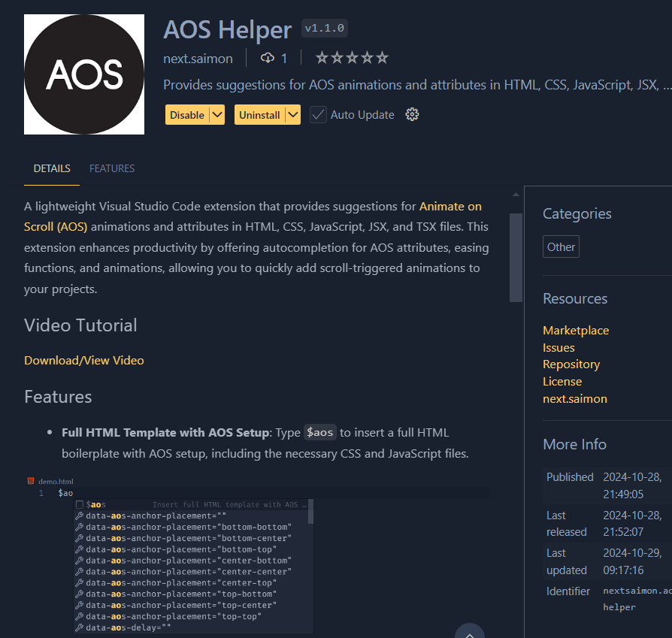Open the Marketplace resource link
Screen dimensions: 672x638
pos(576,331)
